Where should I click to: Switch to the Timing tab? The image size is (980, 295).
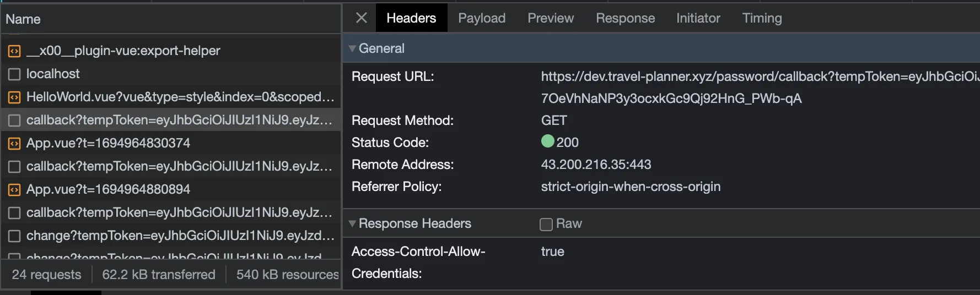coord(762,18)
